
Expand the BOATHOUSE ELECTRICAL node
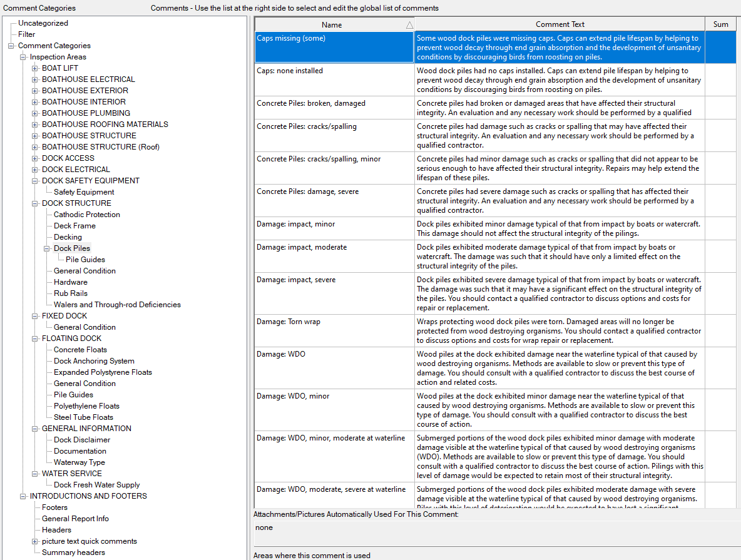[34, 80]
